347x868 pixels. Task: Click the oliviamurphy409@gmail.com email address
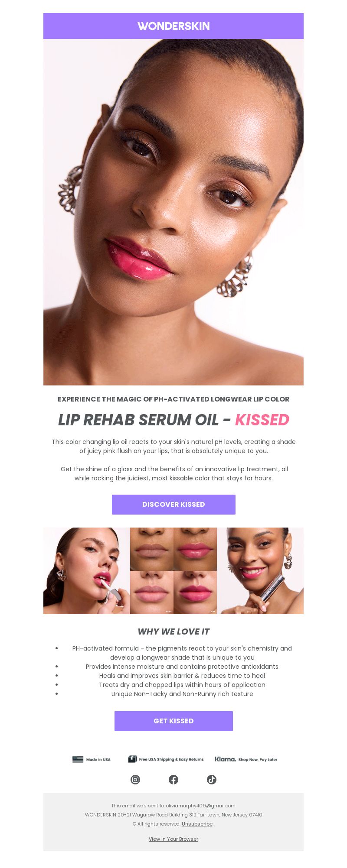(200, 806)
